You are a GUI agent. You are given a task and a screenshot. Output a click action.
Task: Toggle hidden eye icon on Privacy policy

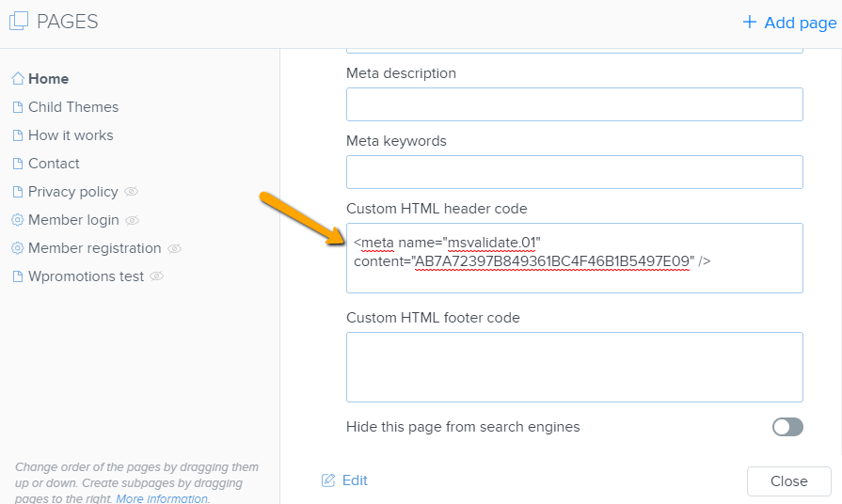click(x=132, y=191)
